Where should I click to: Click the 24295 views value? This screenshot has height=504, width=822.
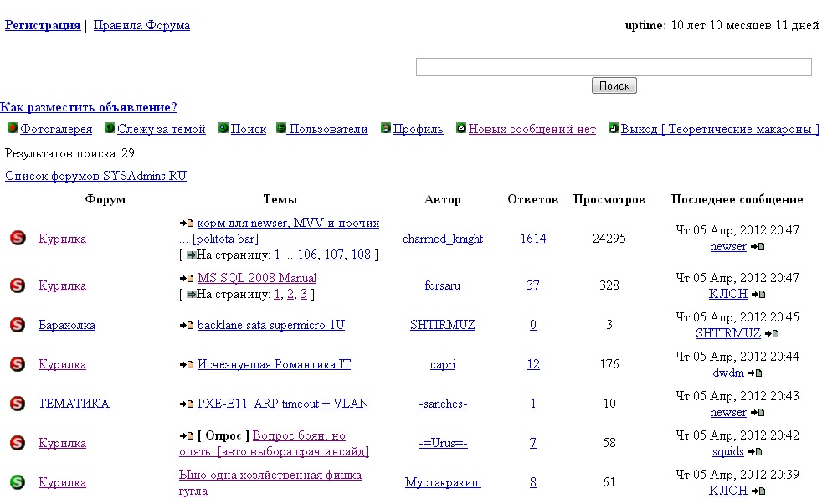609,239
